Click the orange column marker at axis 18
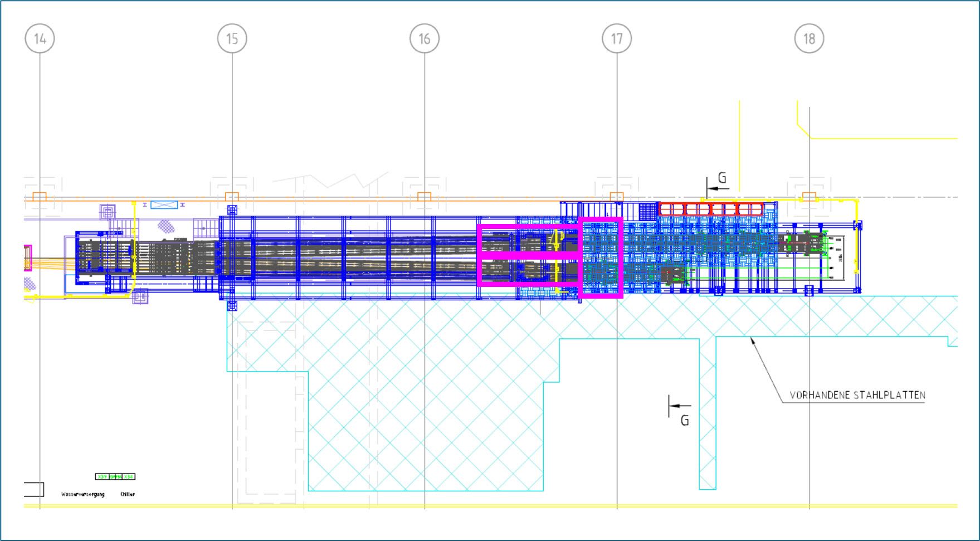Image resolution: width=980 pixels, height=541 pixels. [808, 197]
